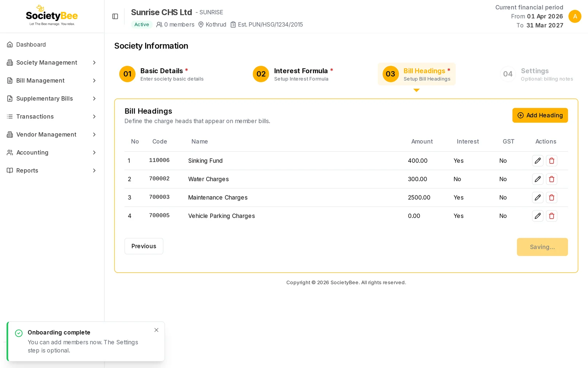Open the user avatar menu

pos(575,16)
